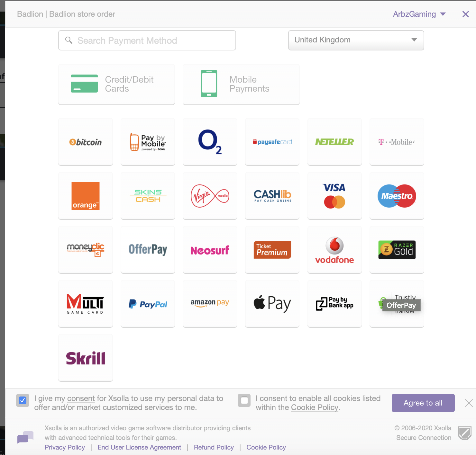Choose Skrill as payment method
The image size is (476, 455).
[86, 358]
